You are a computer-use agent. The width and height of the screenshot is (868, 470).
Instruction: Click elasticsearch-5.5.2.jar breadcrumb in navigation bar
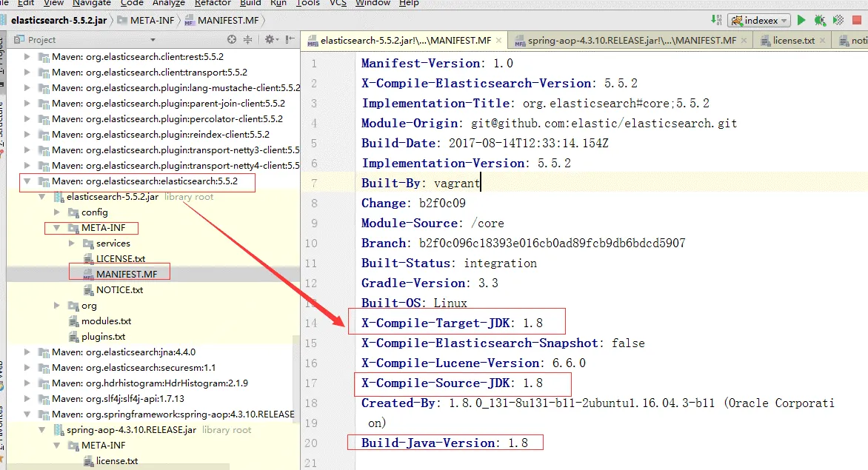59,21
